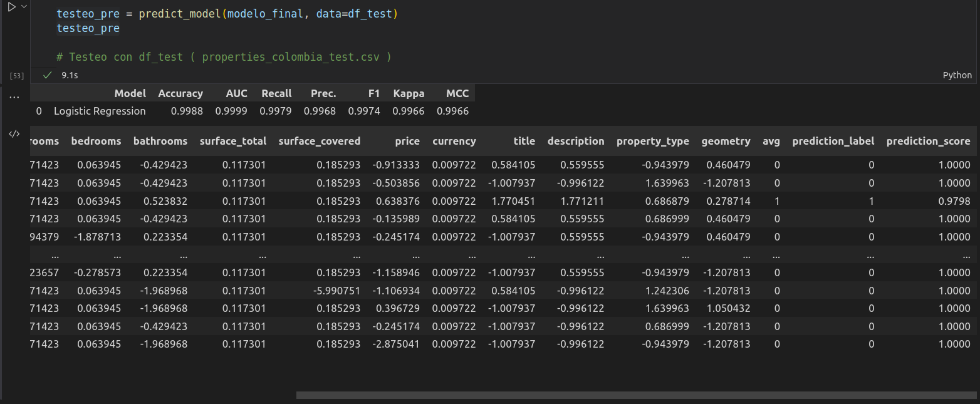Screen dimensions: 980x404
Task: Click the bathrooms column header
Action: (x=160, y=141)
